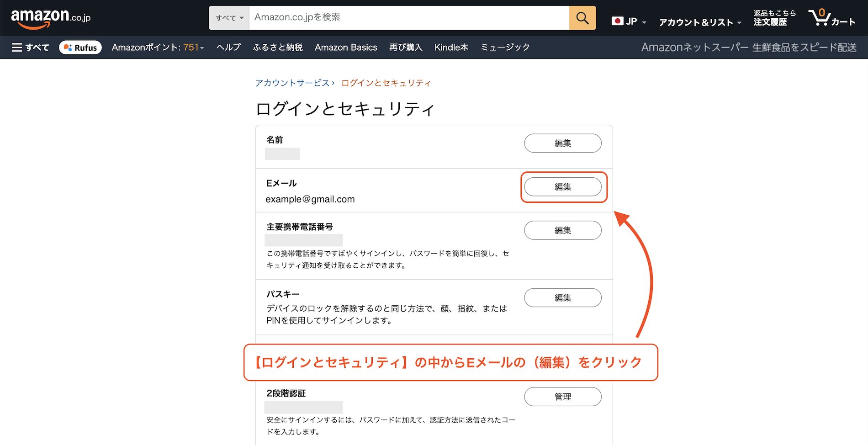Image resolution: width=868 pixels, height=445 pixels.
Task: Launch the Rufus assistant
Action: [x=80, y=48]
